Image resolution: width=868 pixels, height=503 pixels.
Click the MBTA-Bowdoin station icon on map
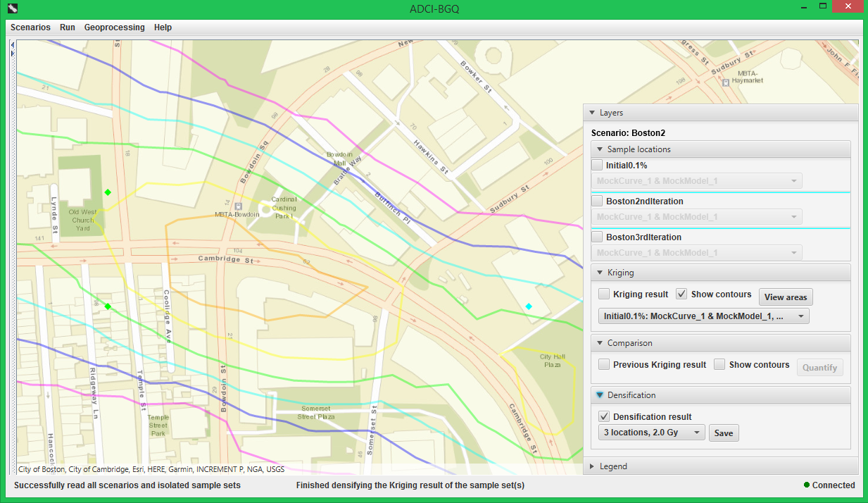pyautogui.click(x=239, y=206)
